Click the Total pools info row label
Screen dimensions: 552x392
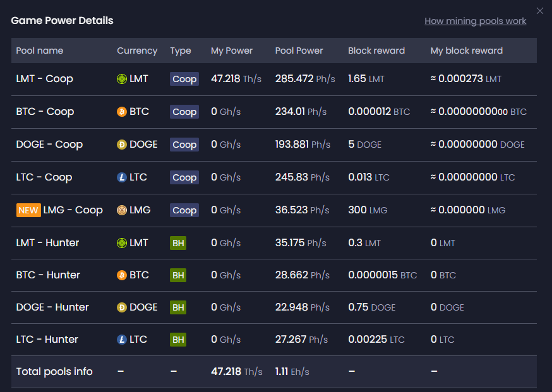pyautogui.click(x=54, y=372)
